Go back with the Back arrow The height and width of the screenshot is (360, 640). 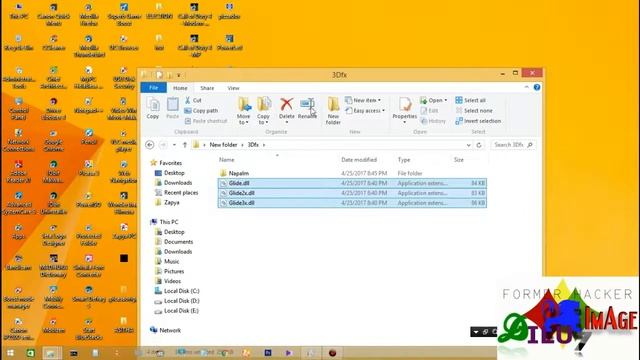point(150,145)
